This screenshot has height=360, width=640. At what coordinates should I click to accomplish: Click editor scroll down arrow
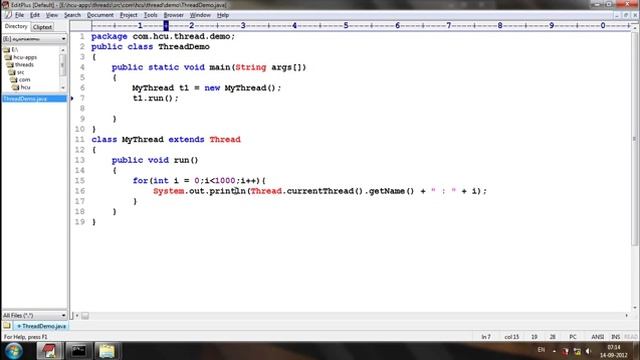(x=634, y=308)
